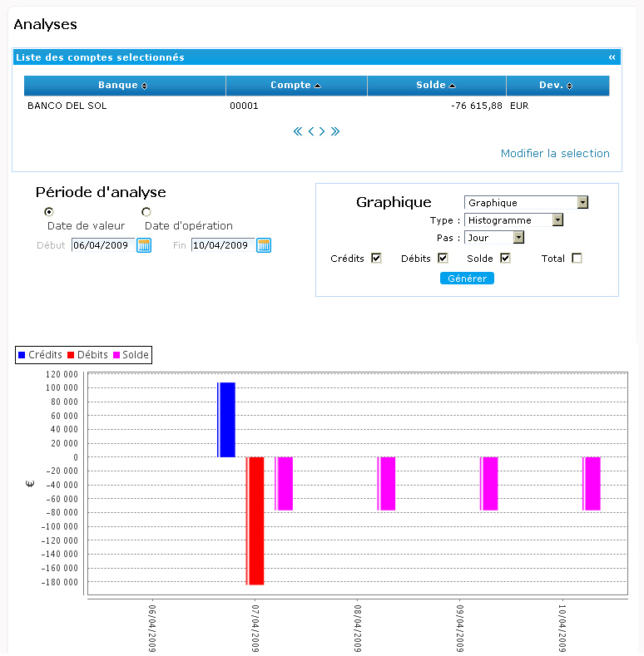
Task: Click BANCO DEL SOL bank cell
Action: coord(67,106)
